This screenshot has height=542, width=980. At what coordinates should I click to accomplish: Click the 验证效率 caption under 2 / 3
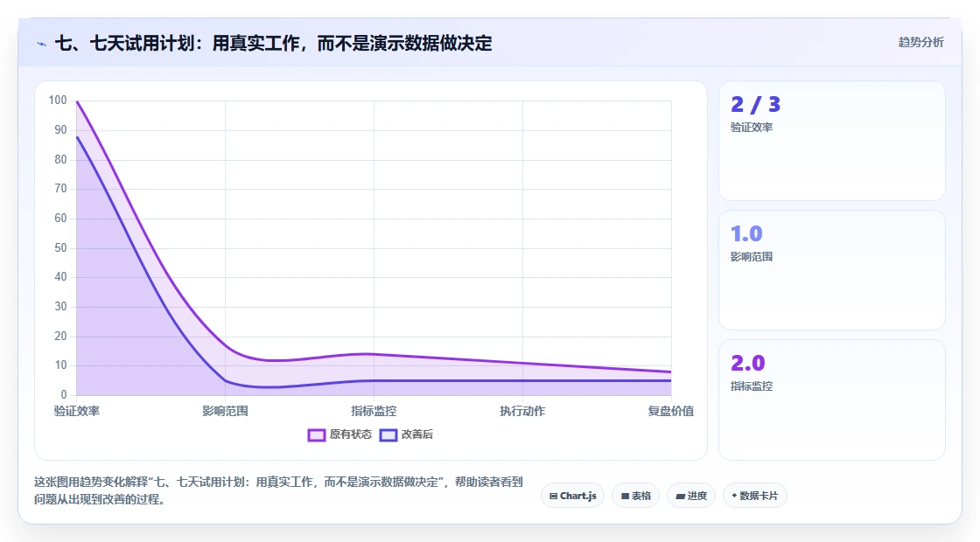(x=752, y=128)
